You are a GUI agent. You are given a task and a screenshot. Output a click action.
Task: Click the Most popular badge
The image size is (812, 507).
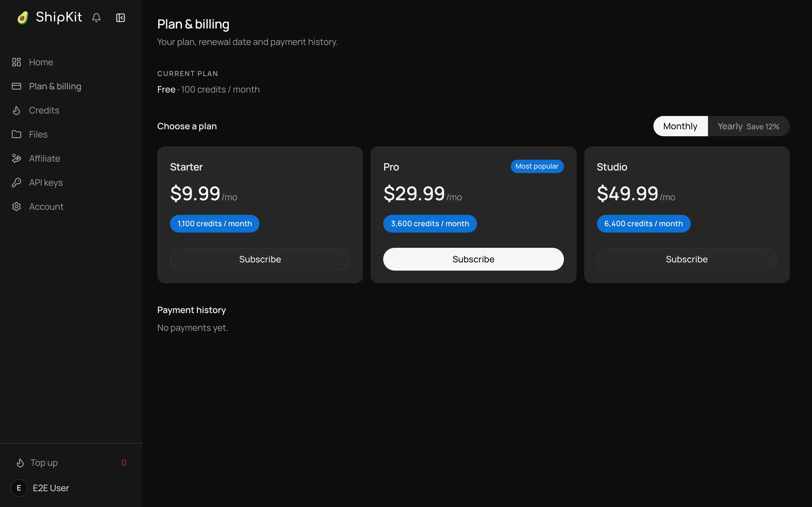[x=537, y=166]
